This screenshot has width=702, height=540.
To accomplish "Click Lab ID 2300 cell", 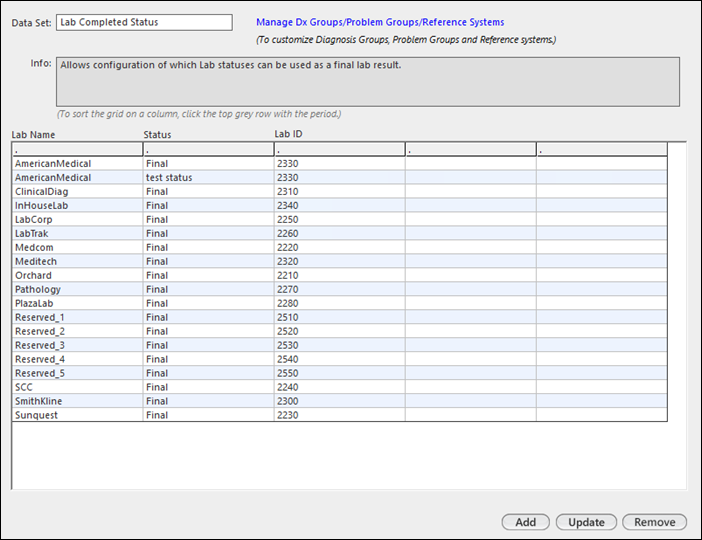I will tap(339, 401).
